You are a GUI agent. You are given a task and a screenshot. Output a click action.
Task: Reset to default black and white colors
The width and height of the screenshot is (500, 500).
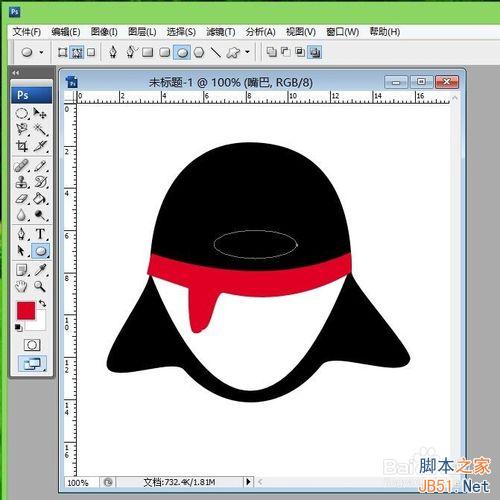(x=19, y=328)
